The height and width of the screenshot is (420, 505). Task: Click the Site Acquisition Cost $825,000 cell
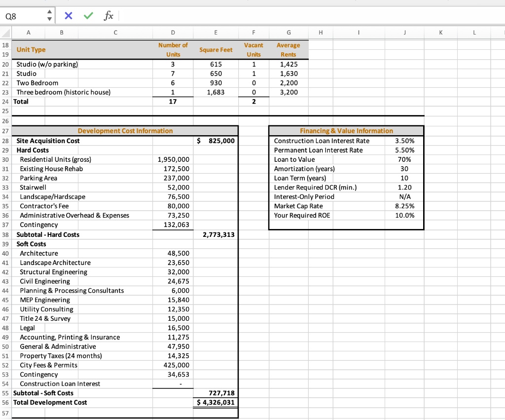tap(216, 141)
